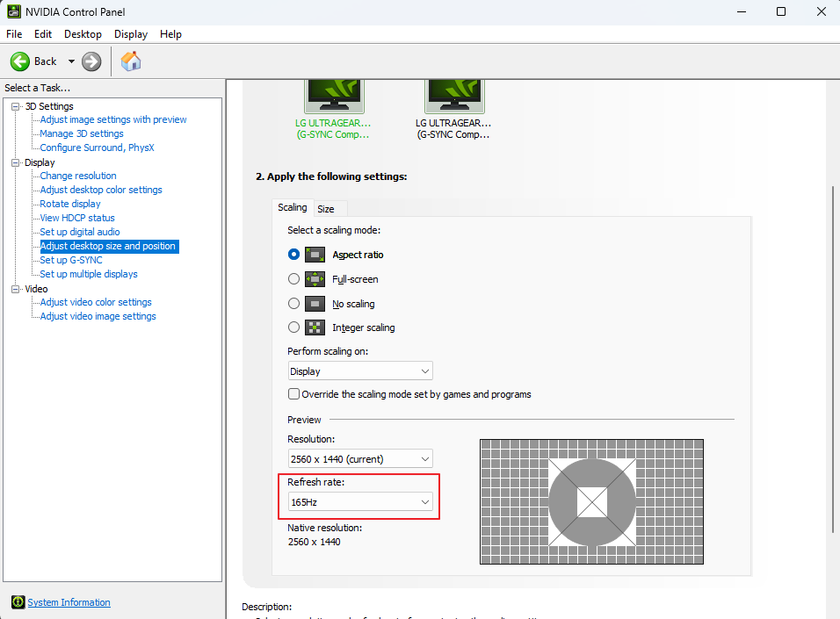Viewport: 840px width, 619px height.
Task: Open the Back history dropdown arrow
Action: (71, 61)
